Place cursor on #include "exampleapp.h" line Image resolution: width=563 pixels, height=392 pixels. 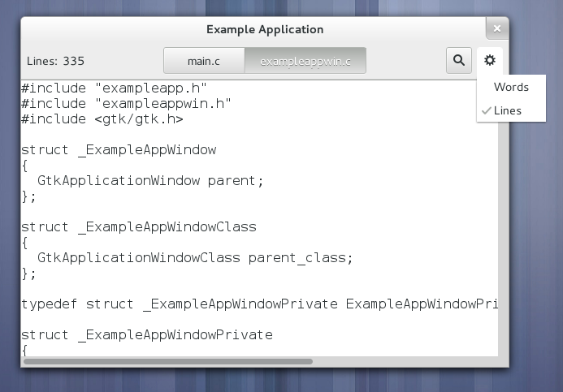click(114, 88)
